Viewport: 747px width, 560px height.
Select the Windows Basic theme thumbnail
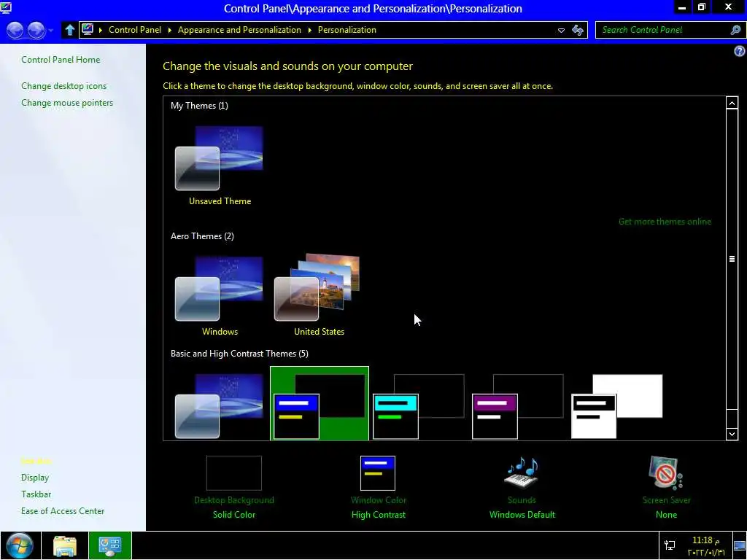point(219,405)
